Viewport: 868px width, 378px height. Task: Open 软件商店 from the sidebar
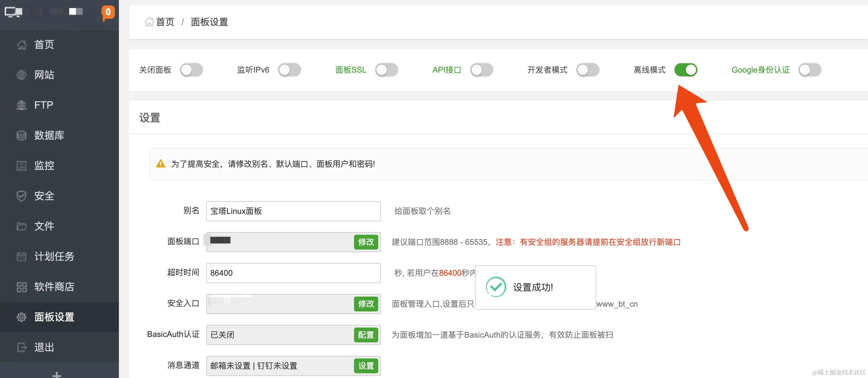54,287
